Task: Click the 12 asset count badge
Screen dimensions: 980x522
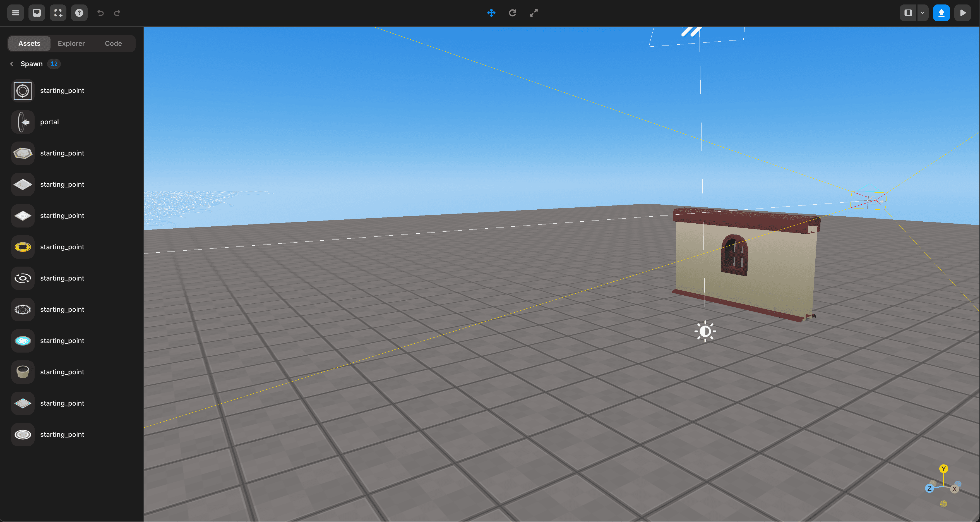Action: pyautogui.click(x=54, y=64)
